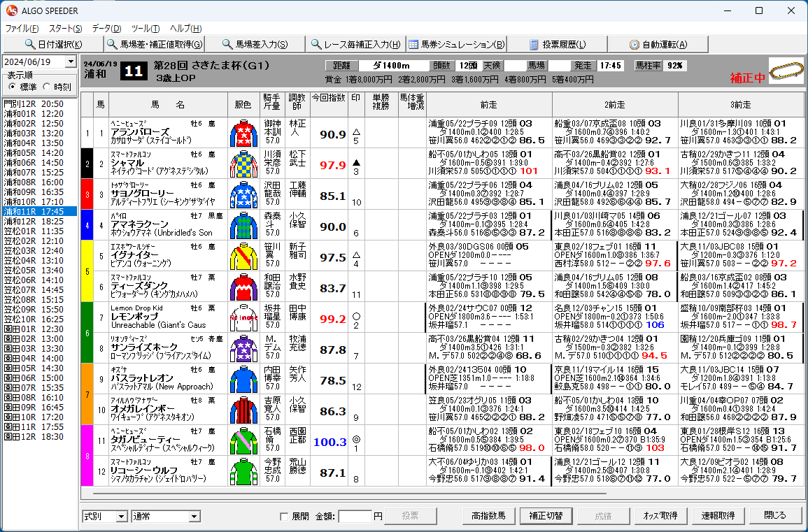Click the △ mark for イグナイター
The width and height of the screenshot is (808, 532).
coord(356,255)
